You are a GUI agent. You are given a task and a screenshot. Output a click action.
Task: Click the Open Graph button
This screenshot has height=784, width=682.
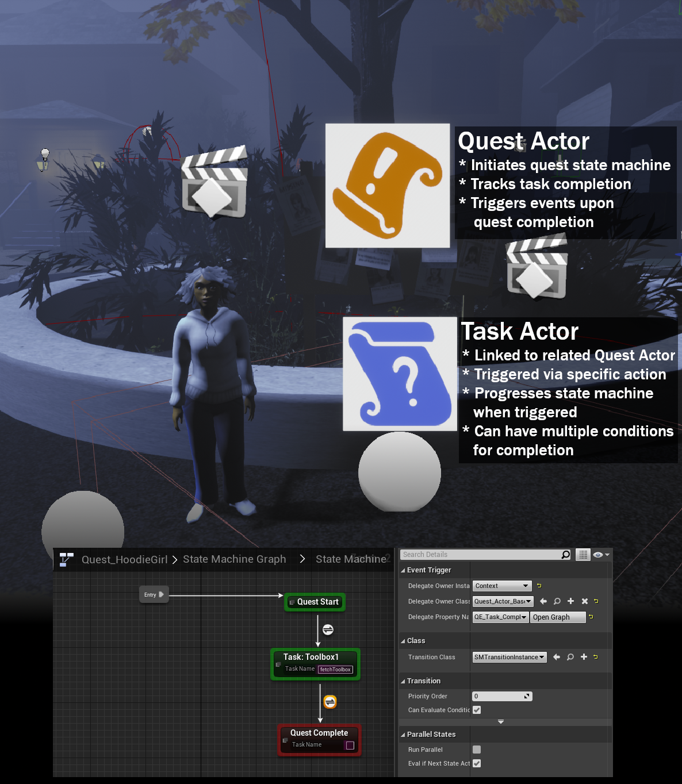coord(558,617)
